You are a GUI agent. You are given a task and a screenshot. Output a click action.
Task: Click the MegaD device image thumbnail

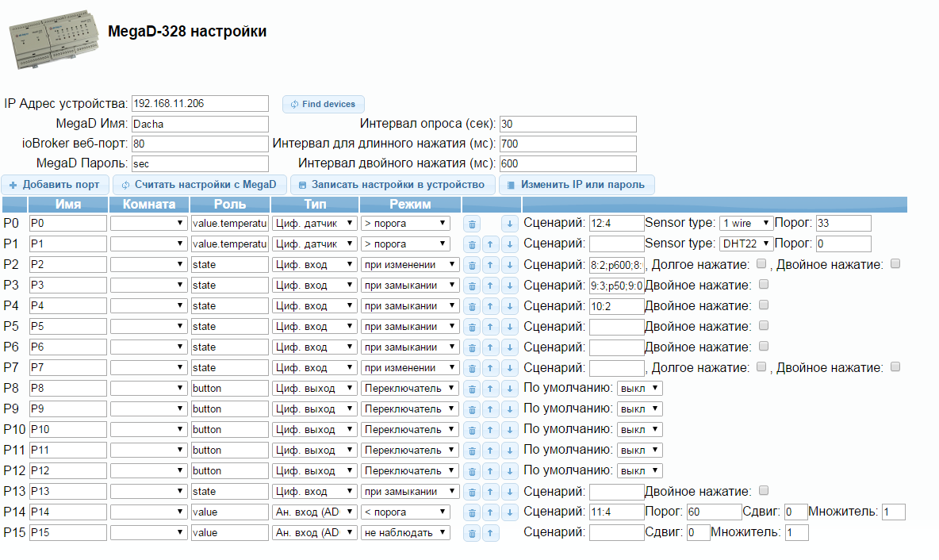click(x=54, y=40)
